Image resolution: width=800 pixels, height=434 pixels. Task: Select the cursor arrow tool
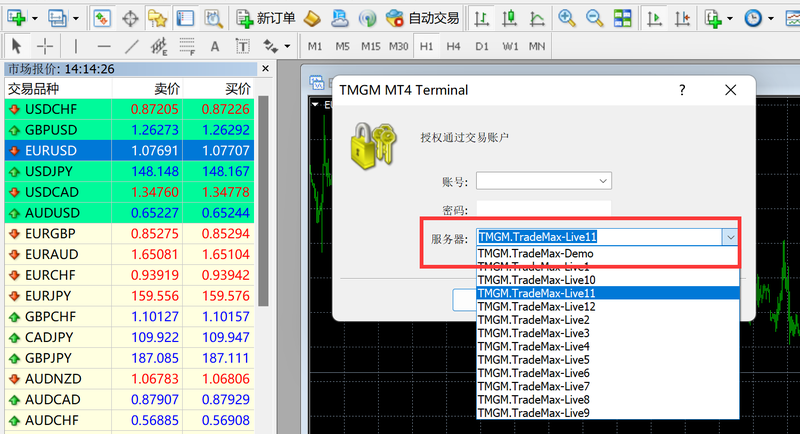[x=16, y=46]
